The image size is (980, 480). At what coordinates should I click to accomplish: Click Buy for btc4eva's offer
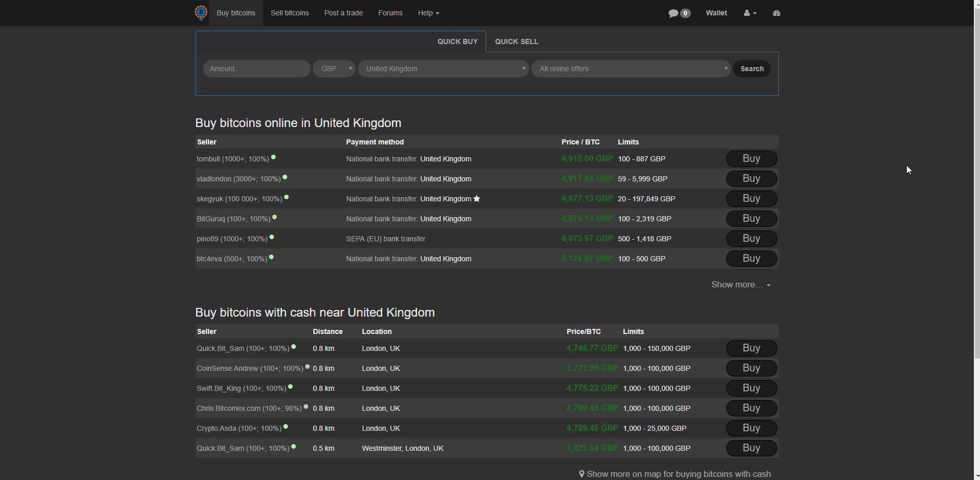tap(751, 259)
